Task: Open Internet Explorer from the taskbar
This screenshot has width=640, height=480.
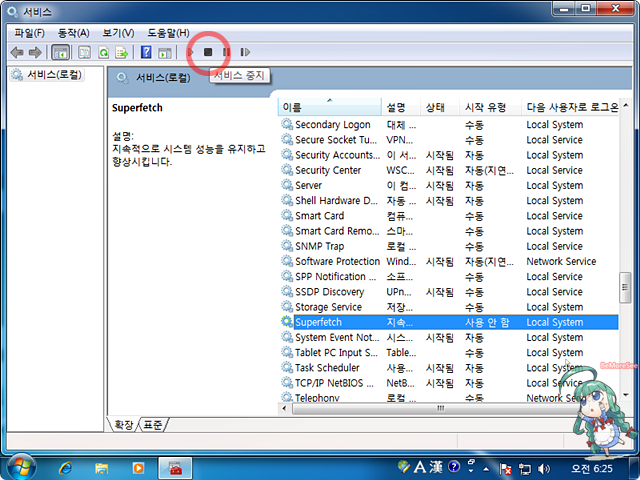Action: (x=66, y=467)
